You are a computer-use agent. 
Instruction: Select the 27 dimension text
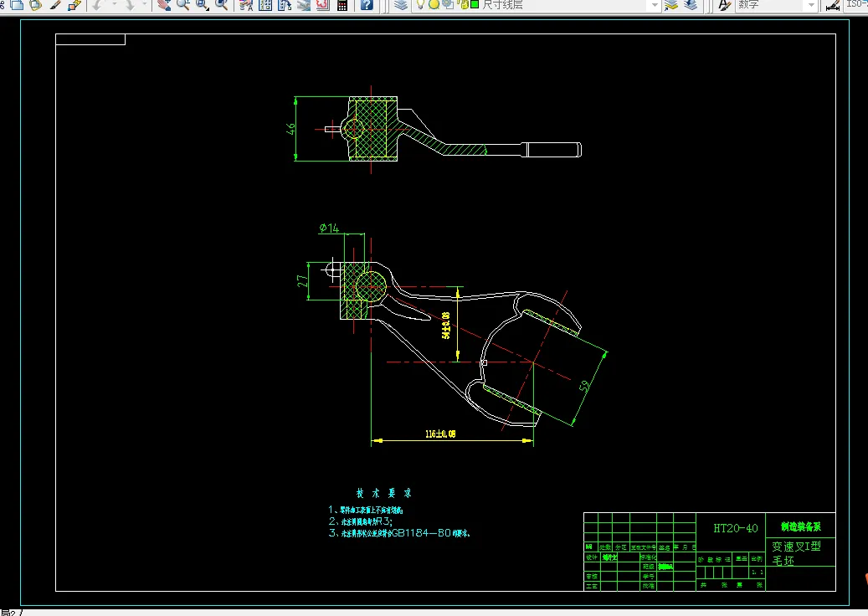pyautogui.click(x=302, y=281)
